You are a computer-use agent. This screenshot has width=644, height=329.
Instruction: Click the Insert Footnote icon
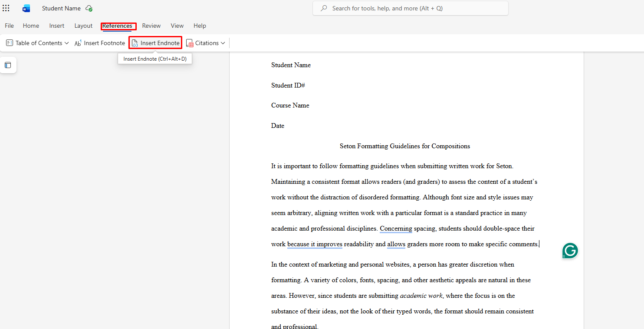[78, 43]
